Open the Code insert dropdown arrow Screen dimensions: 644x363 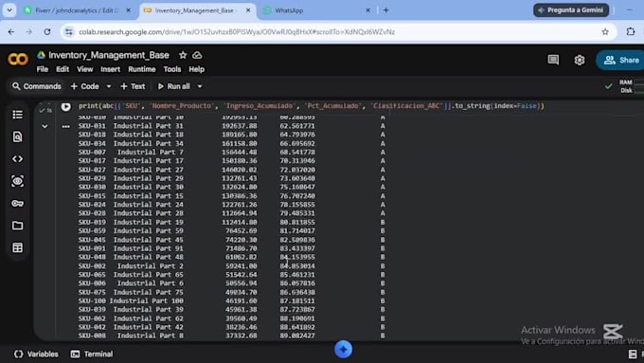[x=109, y=86]
